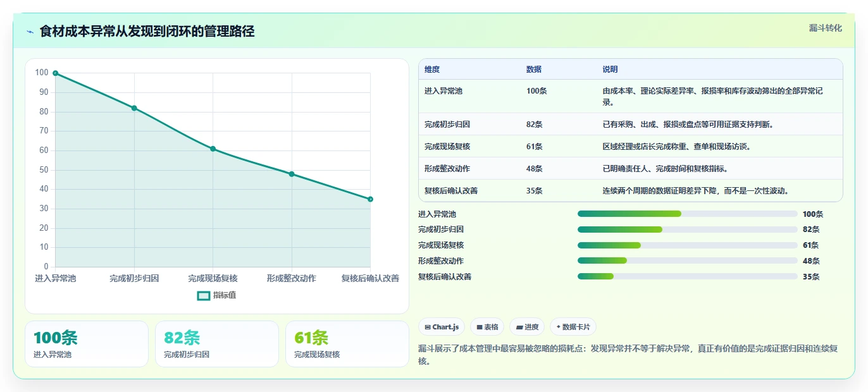Click the 48条 value beside its progress bar
The width and height of the screenshot is (868, 392).
click(x=811, y=261)
